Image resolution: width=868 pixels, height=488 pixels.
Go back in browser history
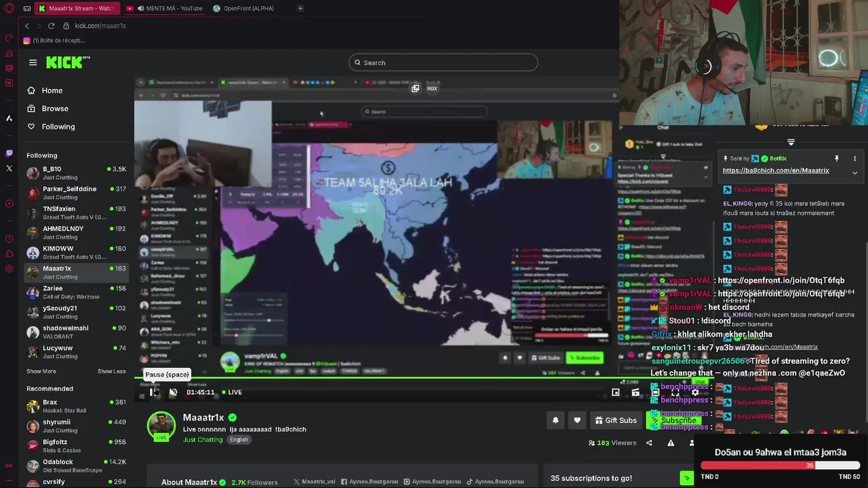27,26
